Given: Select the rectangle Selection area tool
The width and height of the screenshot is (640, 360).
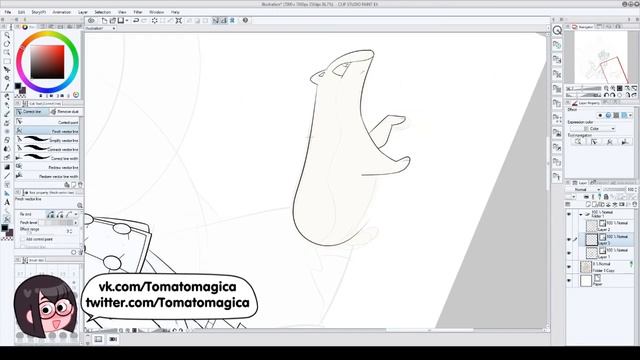Looking at the screenshot, I should tap(7, 61).
